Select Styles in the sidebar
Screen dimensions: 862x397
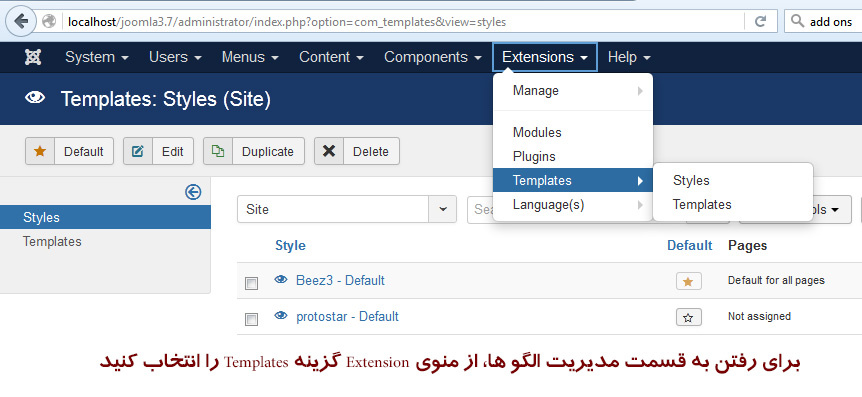point(106,217)
